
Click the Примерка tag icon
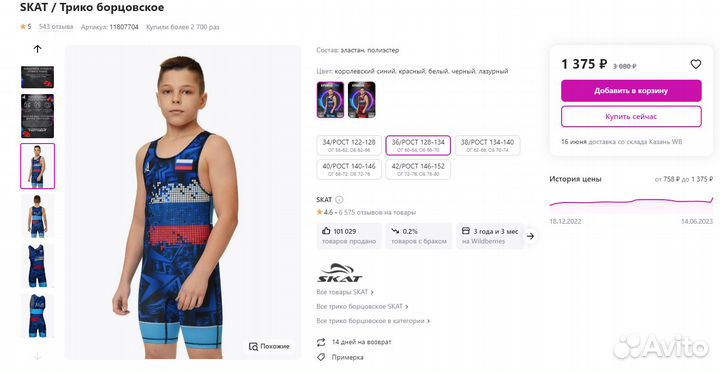321,357
